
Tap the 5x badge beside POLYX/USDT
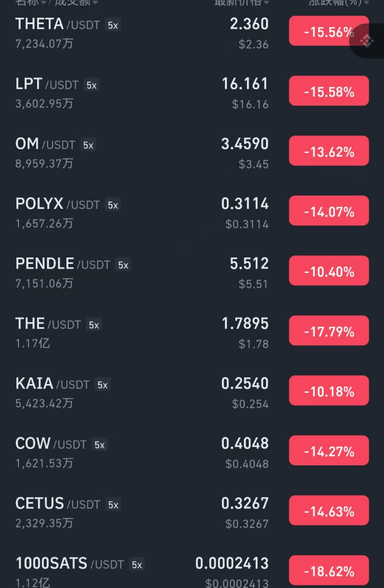[x=113, y=205]
